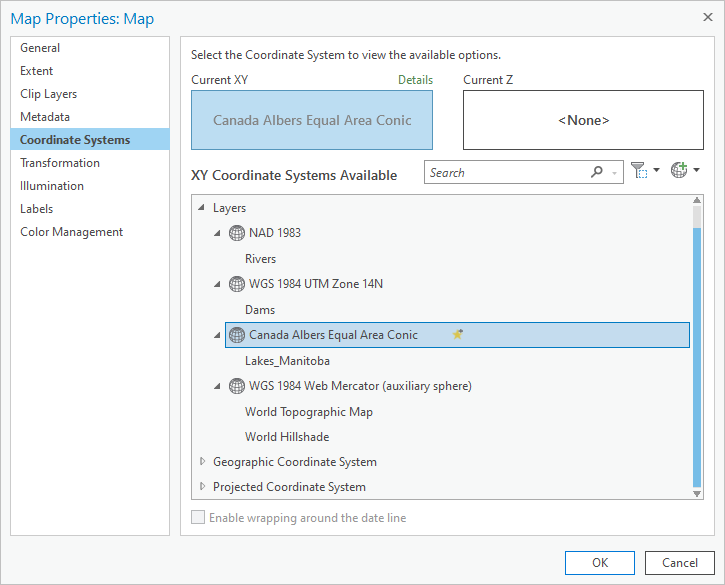Expand the Projected Coordinate System node
725x585 pixels.
pos(202,487)
